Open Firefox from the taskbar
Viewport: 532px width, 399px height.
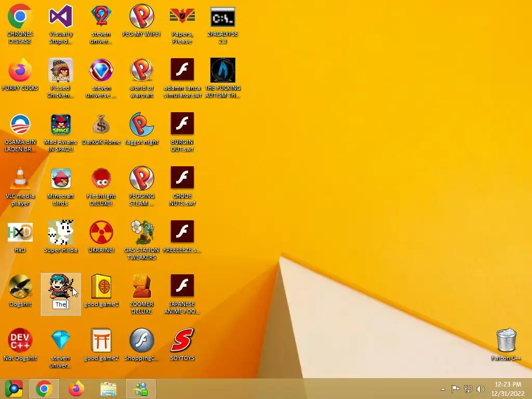pyautogui.click(x=76, y=389)
